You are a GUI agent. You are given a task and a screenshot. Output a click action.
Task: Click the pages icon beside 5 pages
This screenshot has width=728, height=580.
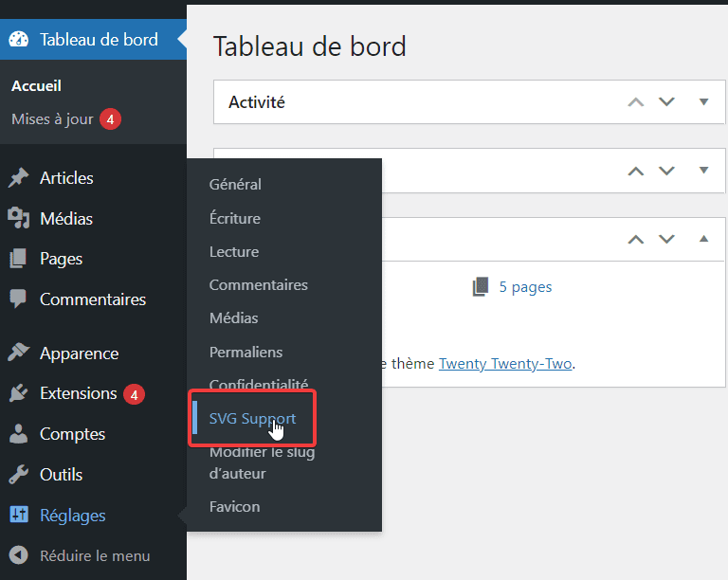481,287
